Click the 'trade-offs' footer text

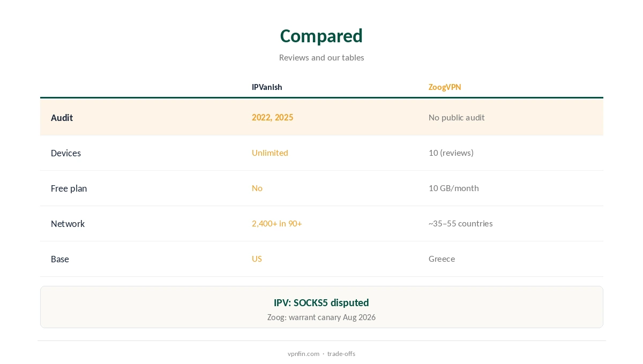(341, 353)
